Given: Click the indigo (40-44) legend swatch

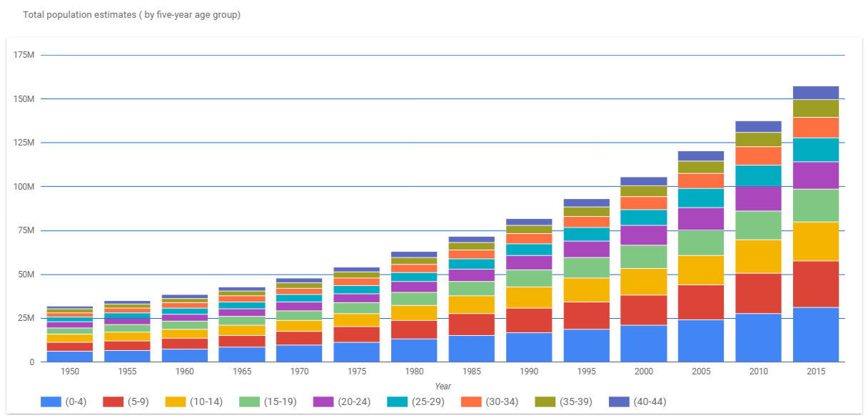Looking at the screenshot, I should pyautogui.click(x=619, y=401).
